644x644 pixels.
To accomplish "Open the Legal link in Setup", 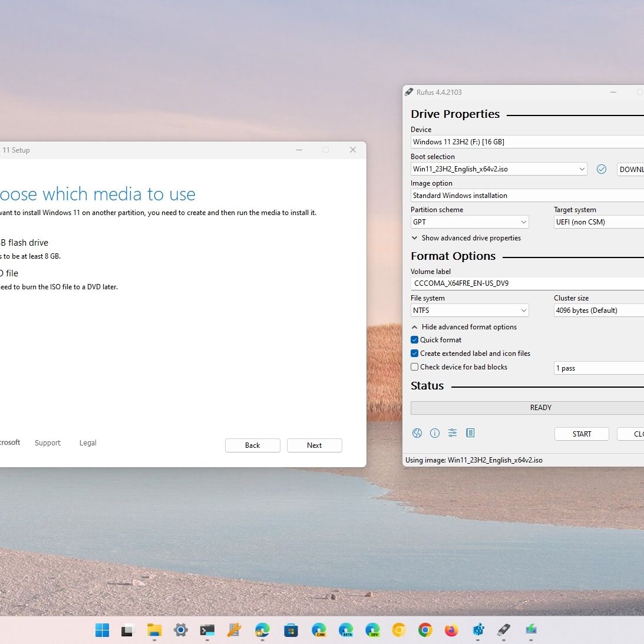I will click(x=88, y=442).
